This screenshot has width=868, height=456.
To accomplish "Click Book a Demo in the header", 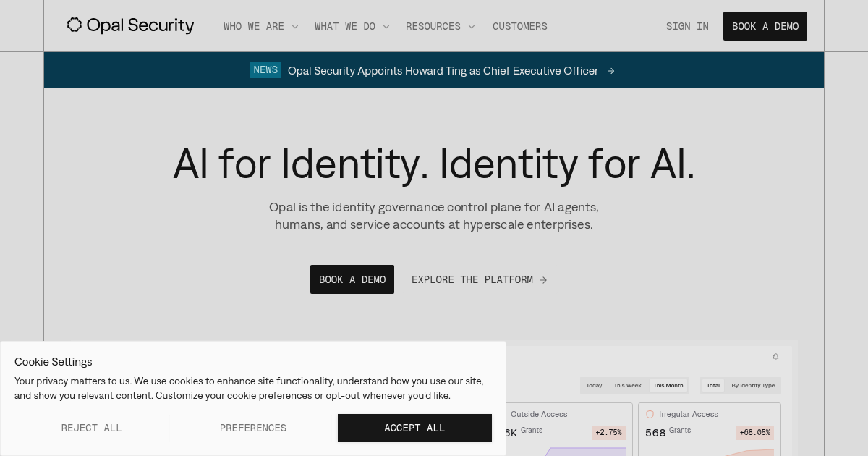I will 765,26.
